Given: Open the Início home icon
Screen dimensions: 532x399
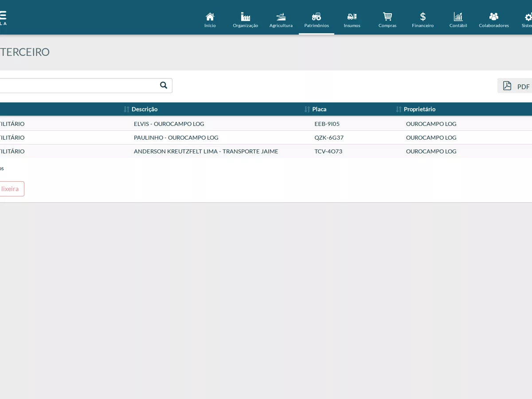Looking at the screenshot, I should pos(210,17).
